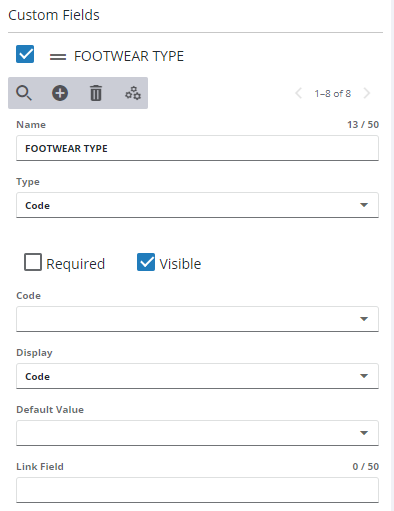
Task: Click the Visible label text
Action: coord(180,264)
